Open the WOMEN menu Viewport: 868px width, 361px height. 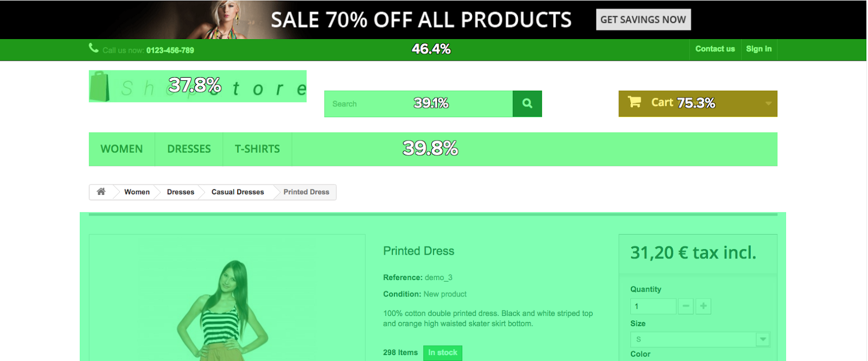pos(122,149)
